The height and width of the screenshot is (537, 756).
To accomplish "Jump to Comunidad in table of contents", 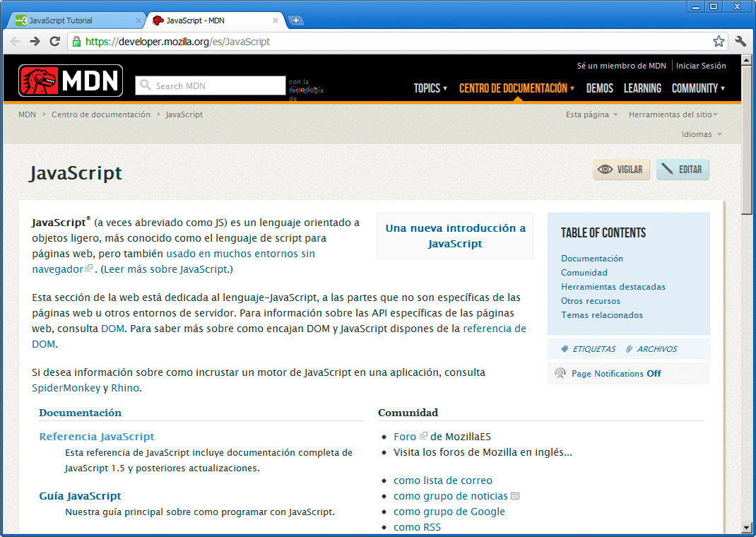I will (584, 272).
